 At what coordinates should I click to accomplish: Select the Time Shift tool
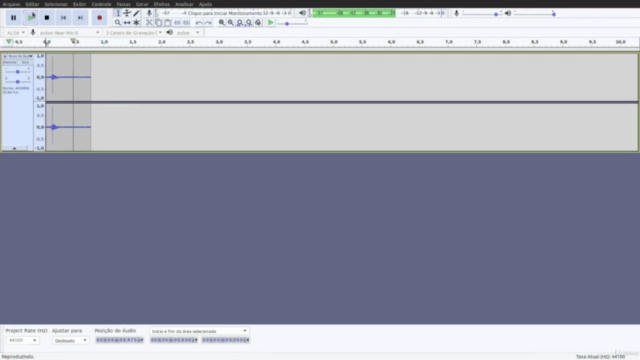(x=127, y=23)
